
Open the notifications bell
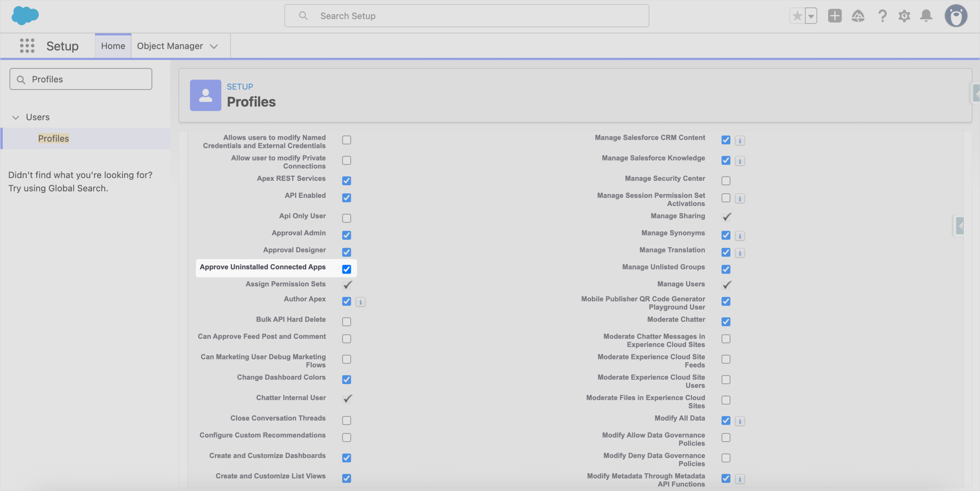coord(926,16)
